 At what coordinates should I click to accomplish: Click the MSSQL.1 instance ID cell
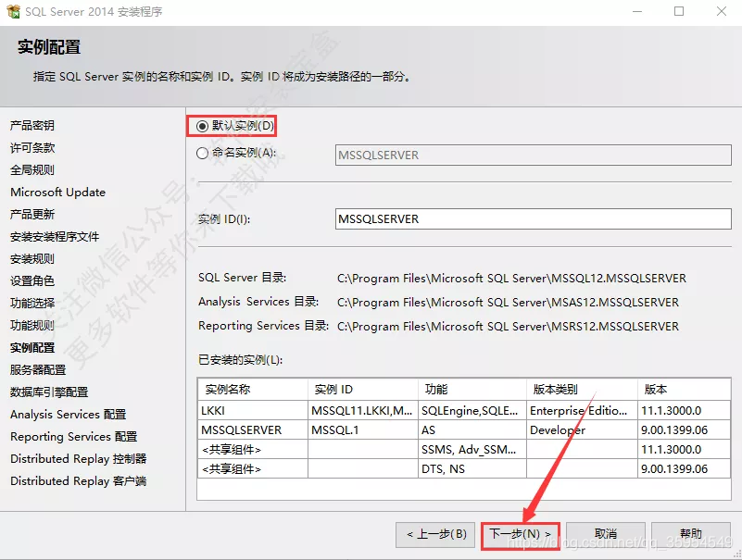pyautogui.click(x=363, y=429)
